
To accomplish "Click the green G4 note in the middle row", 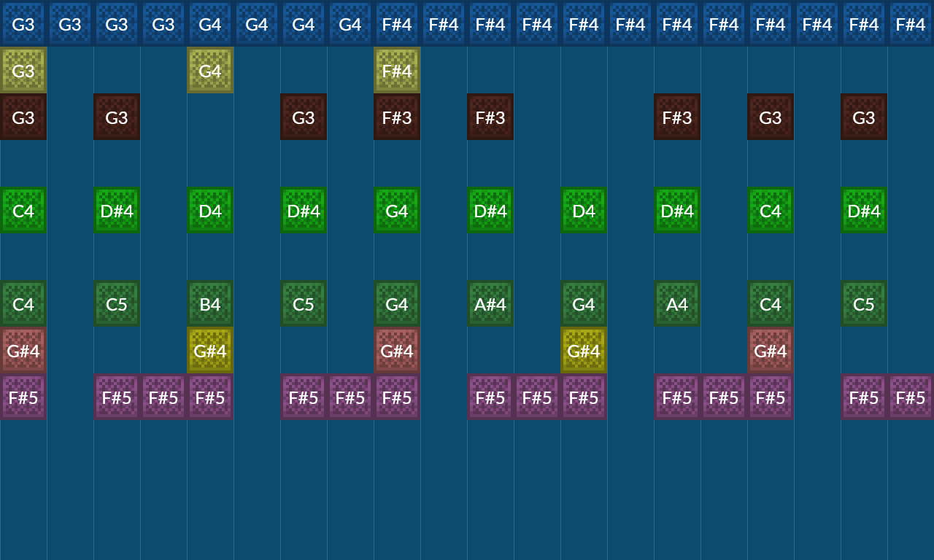I will (397, 211).
